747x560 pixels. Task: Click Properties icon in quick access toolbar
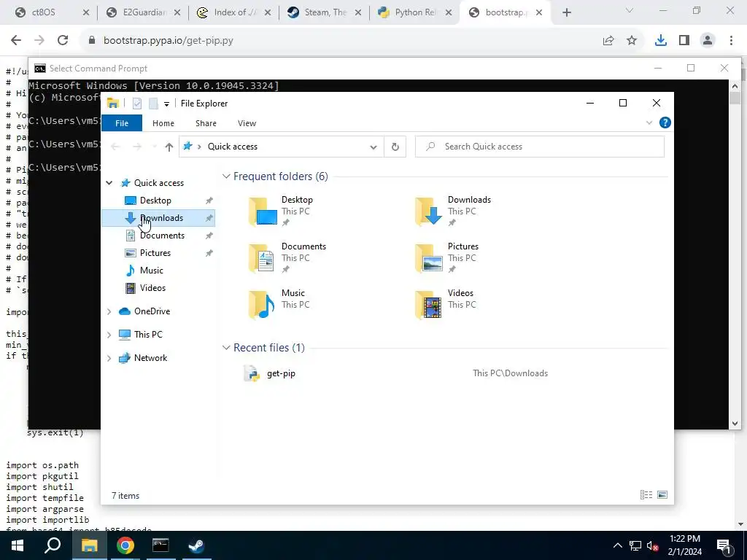tap(137, 104)
